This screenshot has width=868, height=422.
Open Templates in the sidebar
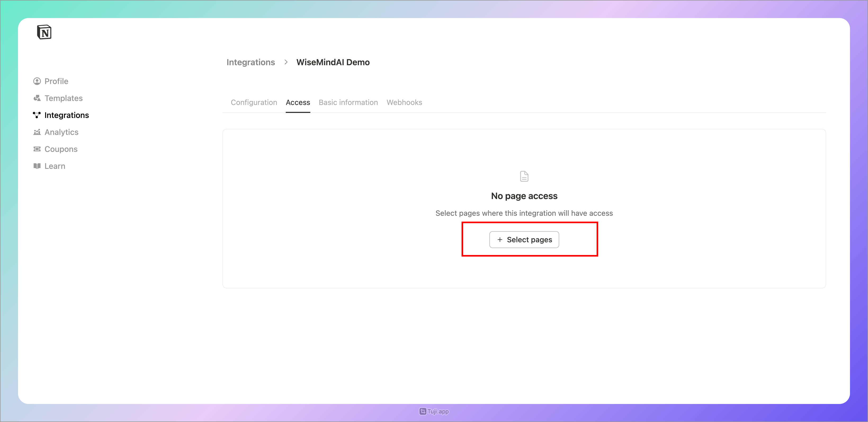[x=63, y=98]
